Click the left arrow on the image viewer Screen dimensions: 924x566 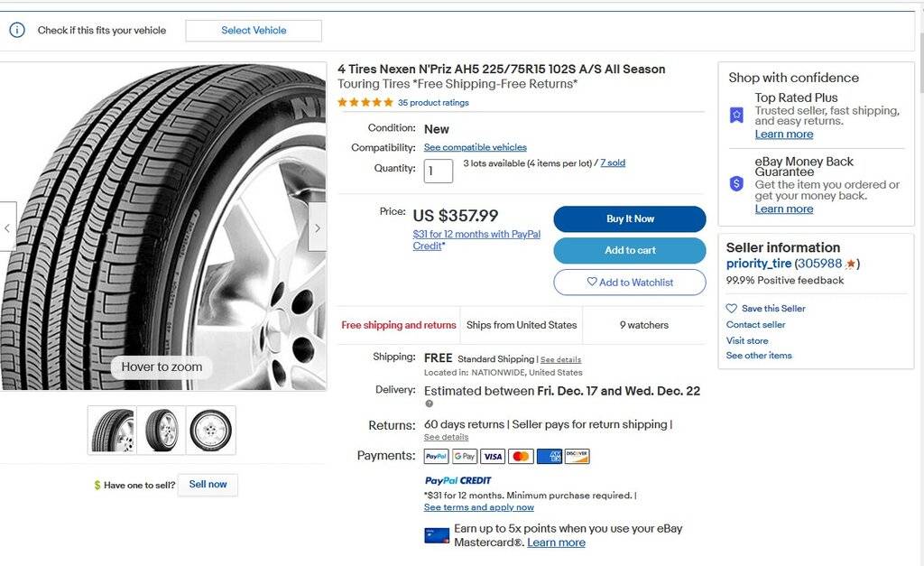pos(7,228)
